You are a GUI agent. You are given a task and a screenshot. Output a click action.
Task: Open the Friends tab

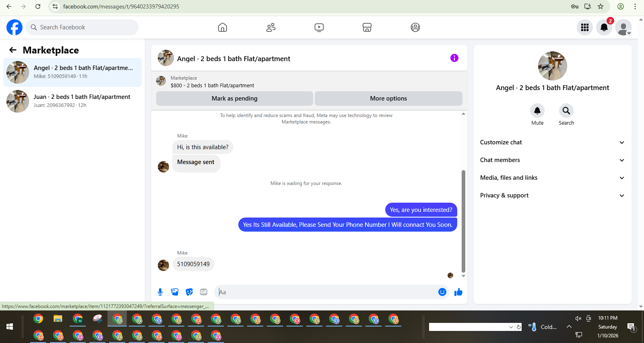point(271,27)
